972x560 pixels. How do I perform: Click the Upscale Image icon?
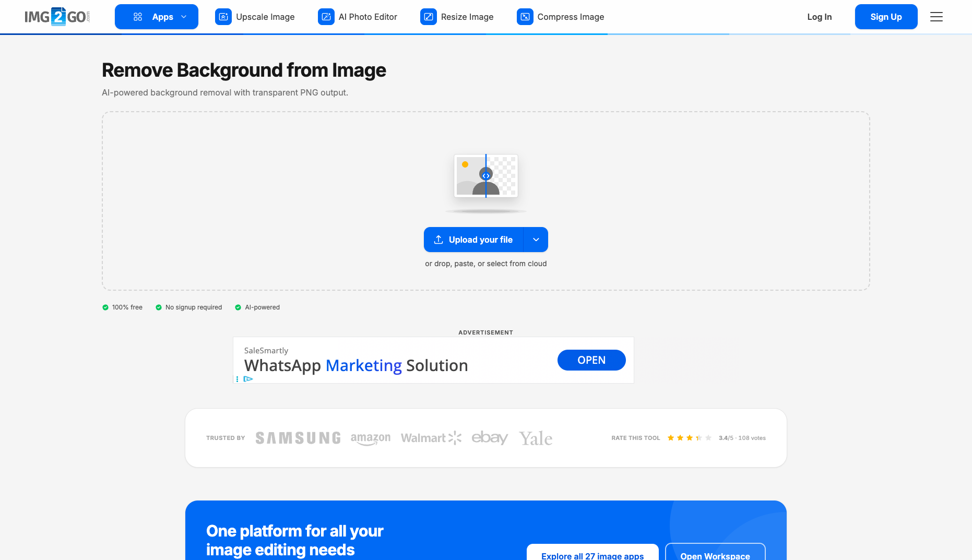[x=223, y=17]
